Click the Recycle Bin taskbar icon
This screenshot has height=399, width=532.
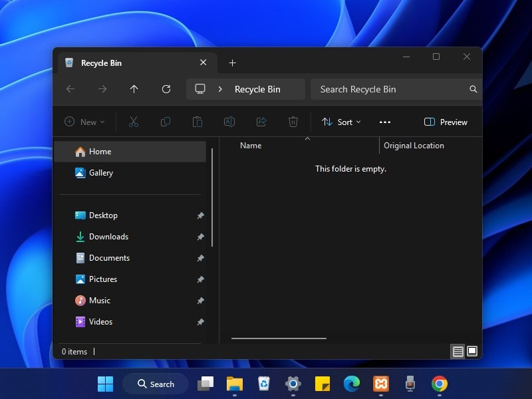[263, 384]
